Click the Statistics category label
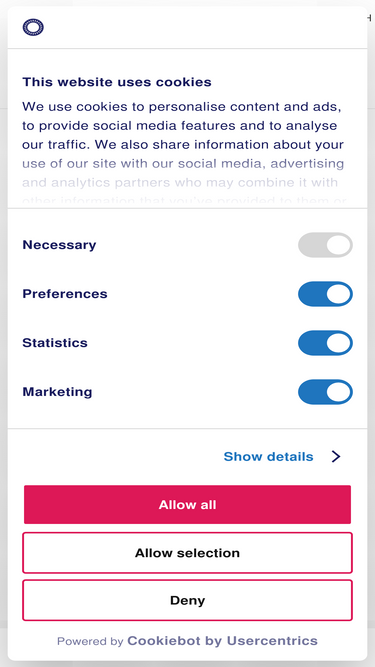This screenshot has height=667, width=375. click(x=55, y=343)
